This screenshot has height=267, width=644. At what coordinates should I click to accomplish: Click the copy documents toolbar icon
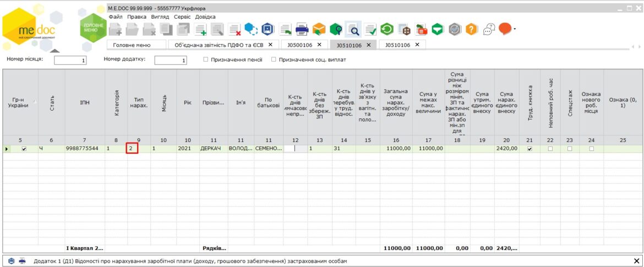coord(166,29)
